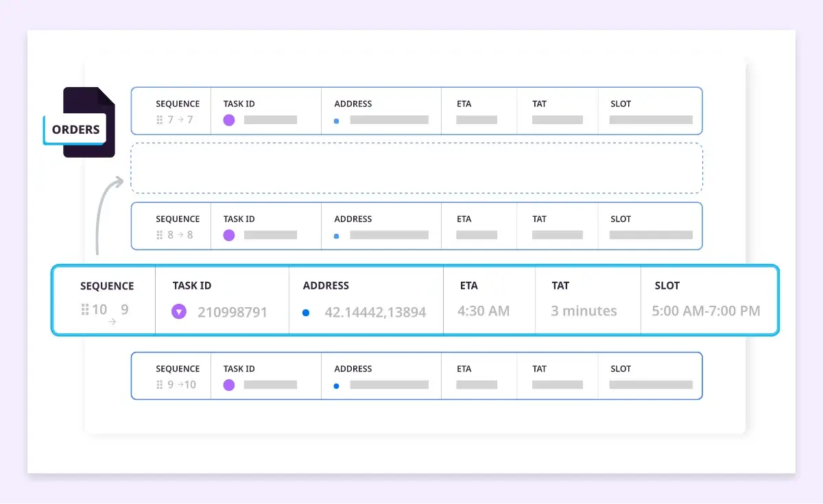Viewport: 823px width, 504px height.
Task: Open the purple dropdown in highlighted row's TASK ID
Action: [179, 310]
